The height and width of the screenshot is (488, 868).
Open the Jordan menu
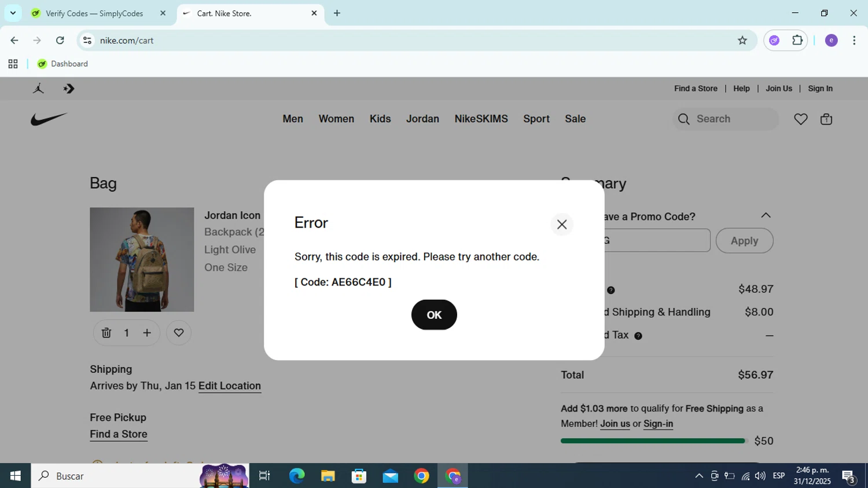(422, 119)
